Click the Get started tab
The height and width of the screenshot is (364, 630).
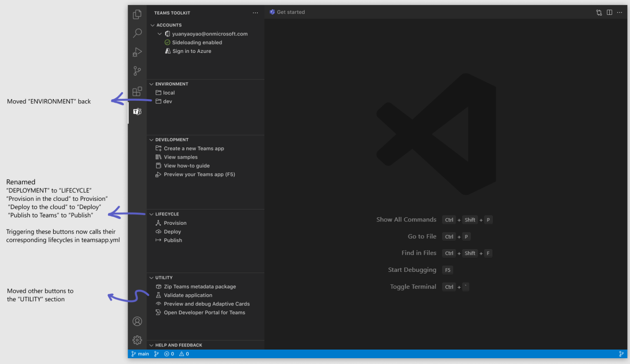click(x=287, y=12)
